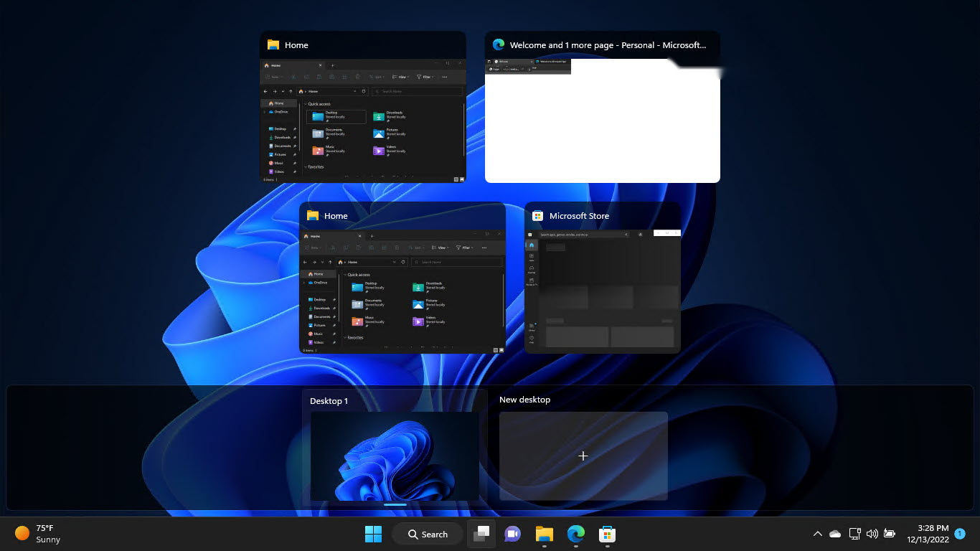Click the taskbar Search box
The image size is (980, 551).
pos(428,534)
